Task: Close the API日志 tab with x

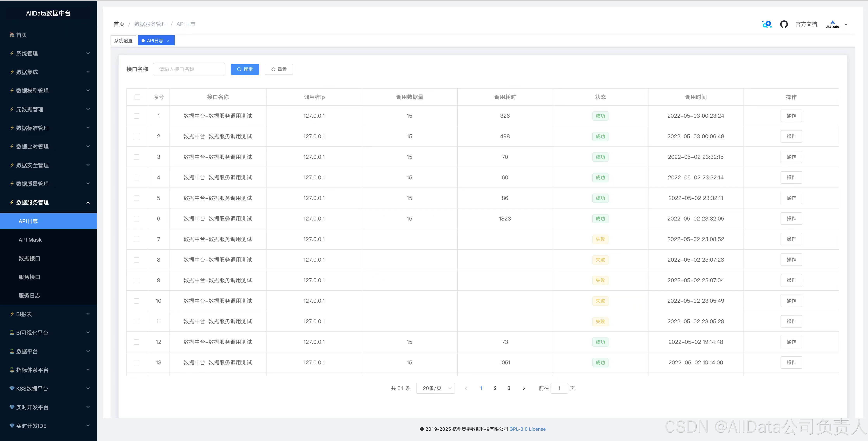Action: [168, 41]
